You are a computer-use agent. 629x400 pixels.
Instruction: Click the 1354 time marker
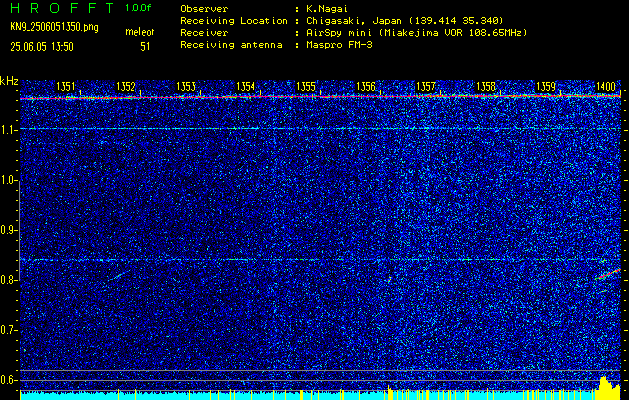pos(246,87)
